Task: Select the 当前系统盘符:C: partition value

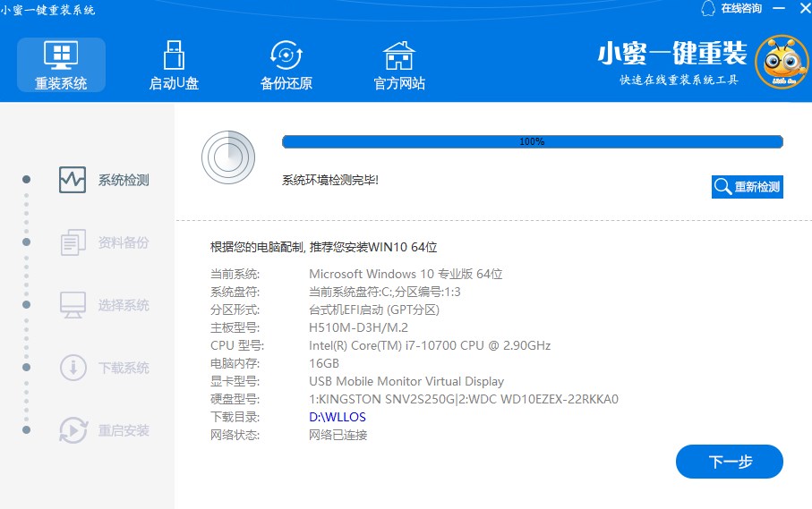Action: pyautogui.click(x=384, y=292)
